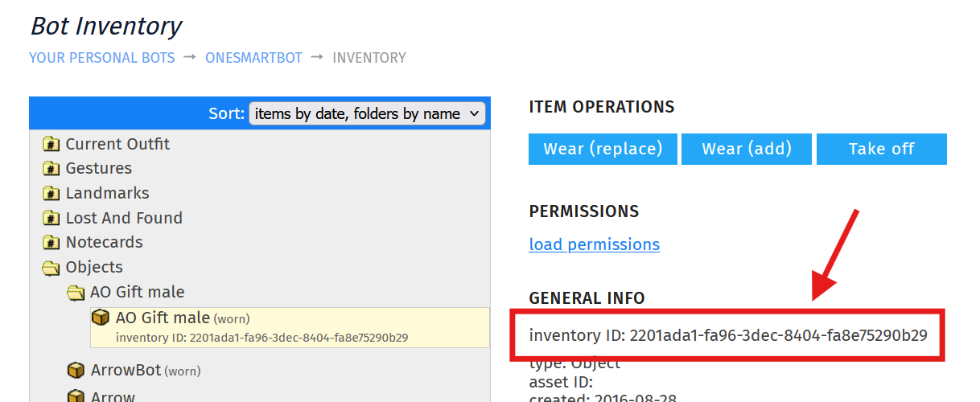Click the AO Gift male box icon
Image resolution: width=980 pixels, height=402 pixels.
click(101, 318)
